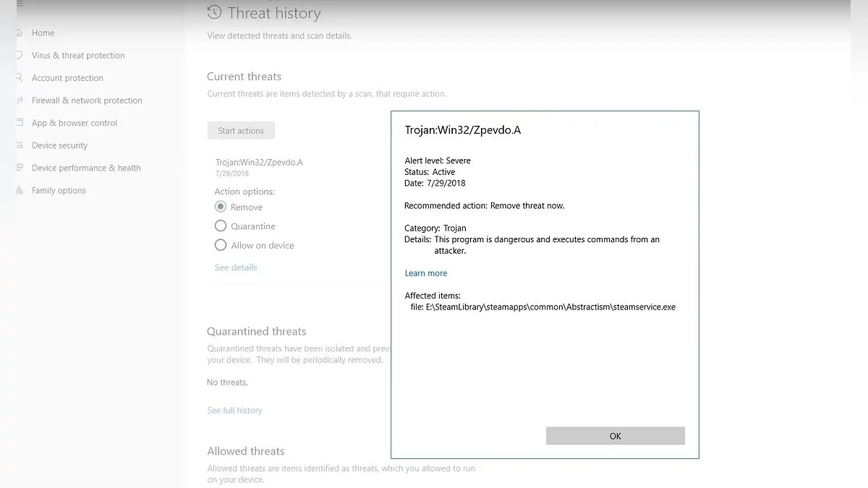Click the people icon beside Family options

tap(20, 190)
